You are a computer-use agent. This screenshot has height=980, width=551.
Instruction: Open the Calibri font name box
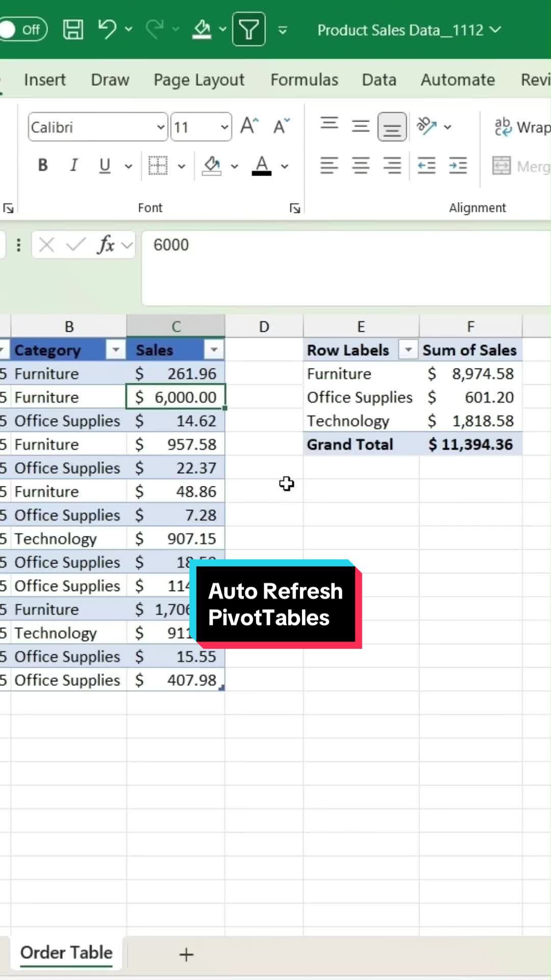98,127
